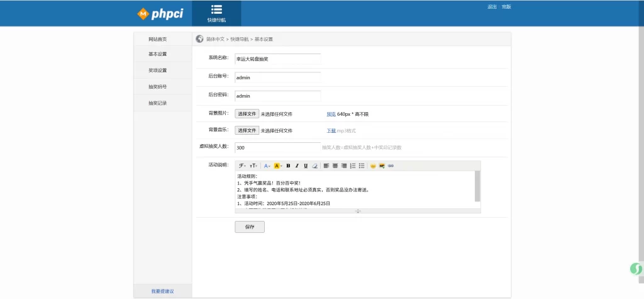Screen dimensions: 644x299
Task: Open the font size dropdown
Action: (253, 166)
